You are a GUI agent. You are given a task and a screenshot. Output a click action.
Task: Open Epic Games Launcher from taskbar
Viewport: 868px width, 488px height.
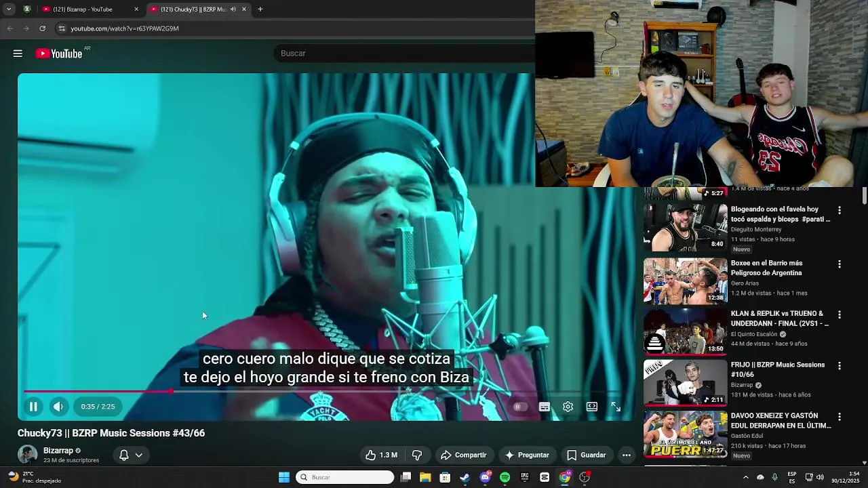pos(525,477)
